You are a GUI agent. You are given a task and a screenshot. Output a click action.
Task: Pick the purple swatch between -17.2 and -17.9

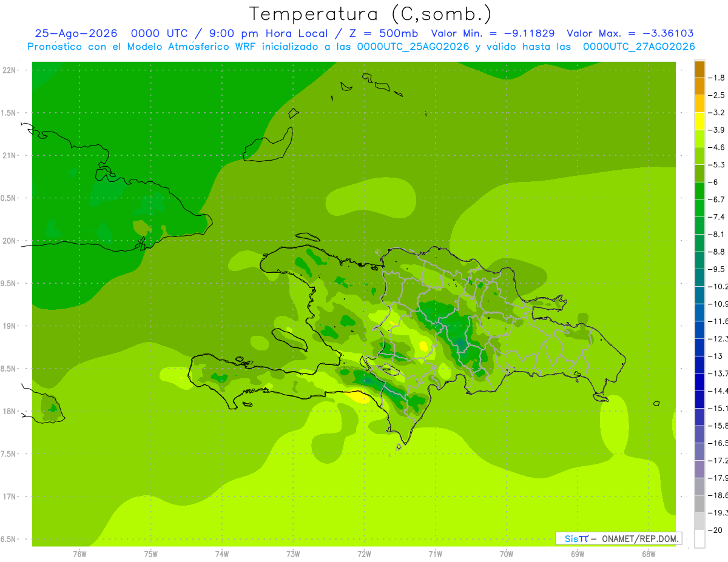tap(699, 469)
